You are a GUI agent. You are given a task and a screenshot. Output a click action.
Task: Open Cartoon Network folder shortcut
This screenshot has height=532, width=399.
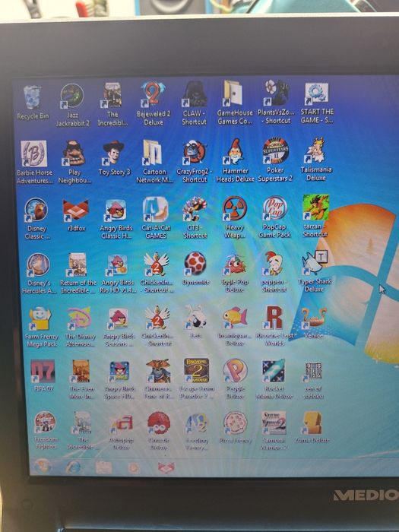coord(152,153)
